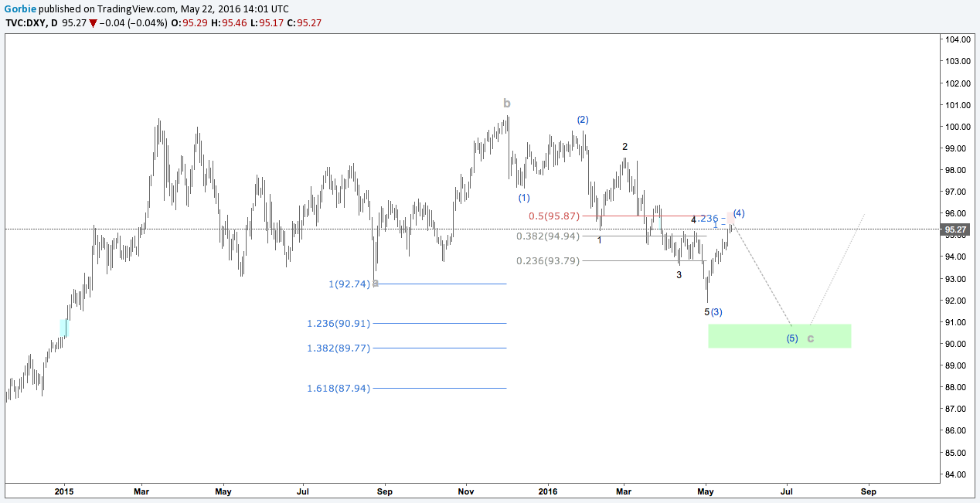Select the green target zone rectangle
This screenshot has height=503, width=980.
pos(779,336)
